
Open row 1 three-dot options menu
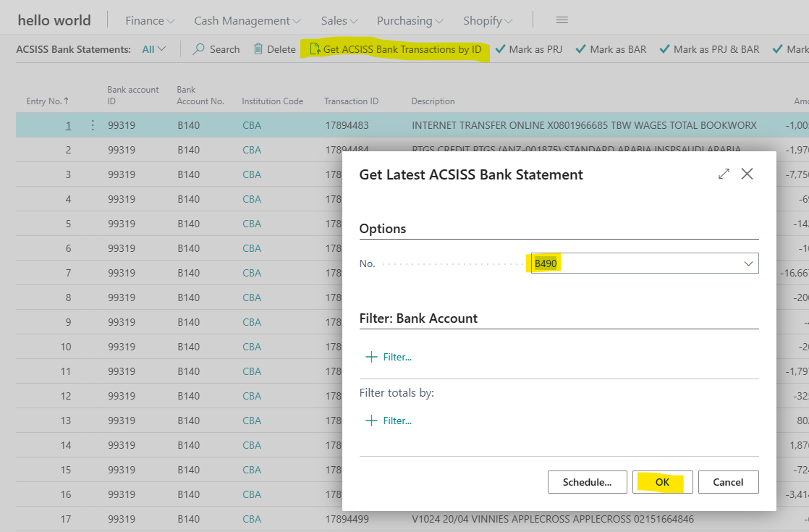93,125
